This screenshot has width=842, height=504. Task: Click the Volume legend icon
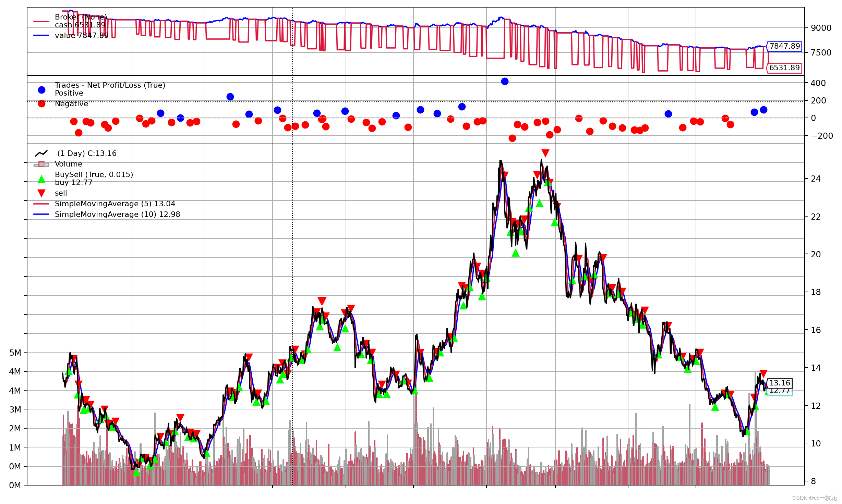coord(41,164)
